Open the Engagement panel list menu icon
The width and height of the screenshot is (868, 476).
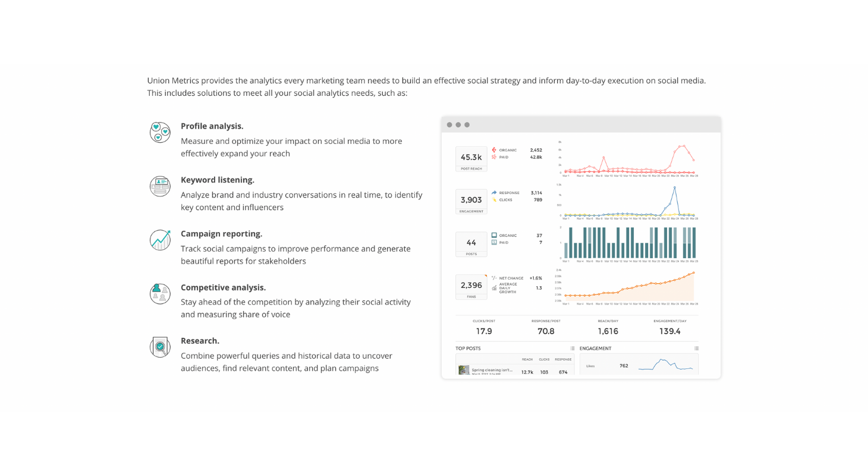point(696,348)
